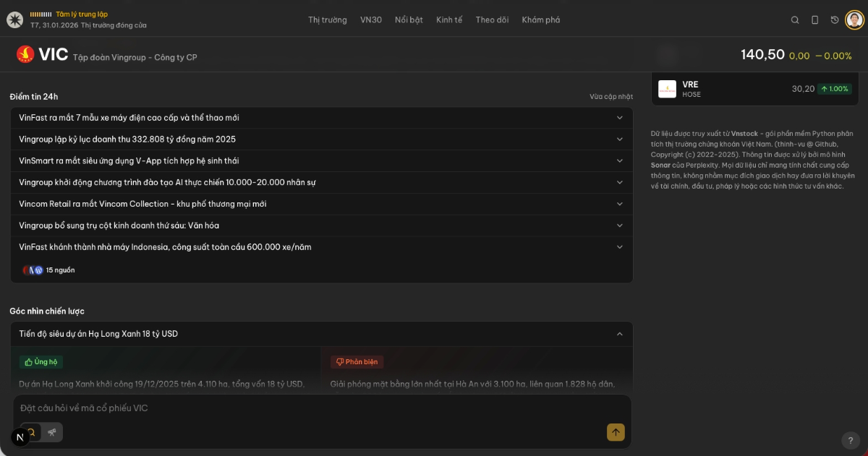Collapse the Hạ Long Xanh project section
This screenshot has width=868, height=456.
coord(620,334)
